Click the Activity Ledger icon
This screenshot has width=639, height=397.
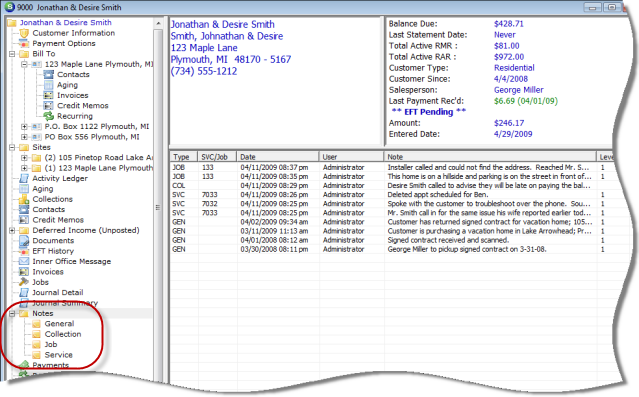coord(24,178)
